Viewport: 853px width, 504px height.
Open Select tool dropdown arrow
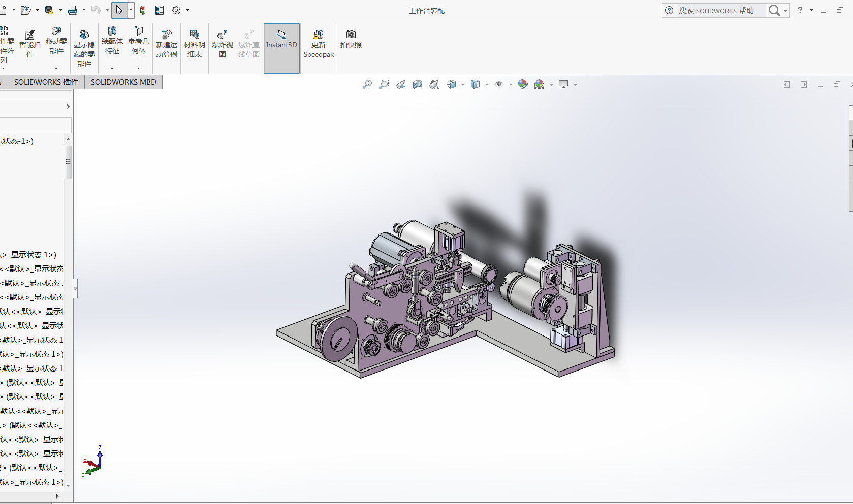(x=131, y=10)
